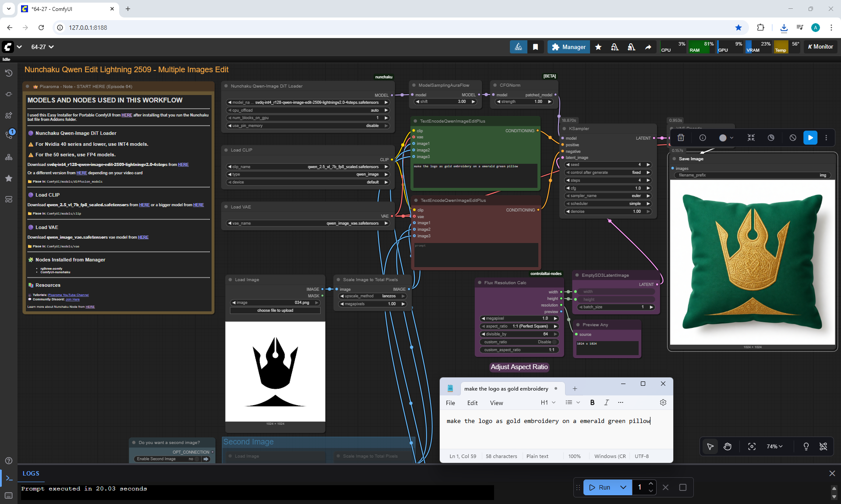The height and width of the screenshot is (504, 841).
Task: Click the blue play node button
Action: click(x=810, y=137)
